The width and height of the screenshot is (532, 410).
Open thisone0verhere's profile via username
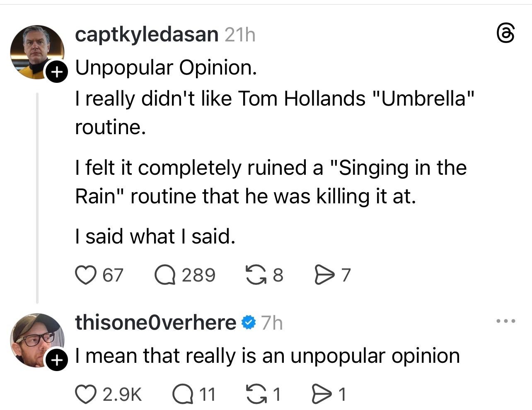pos(155,322)
